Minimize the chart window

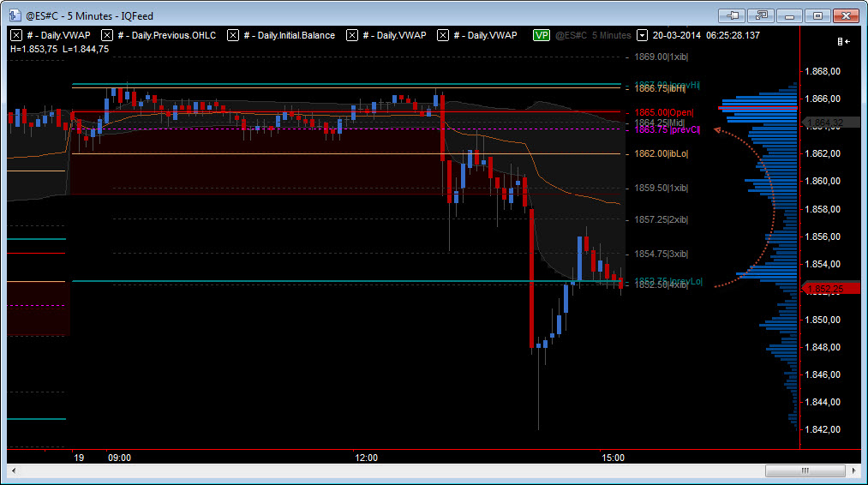(x=789, y=15)
